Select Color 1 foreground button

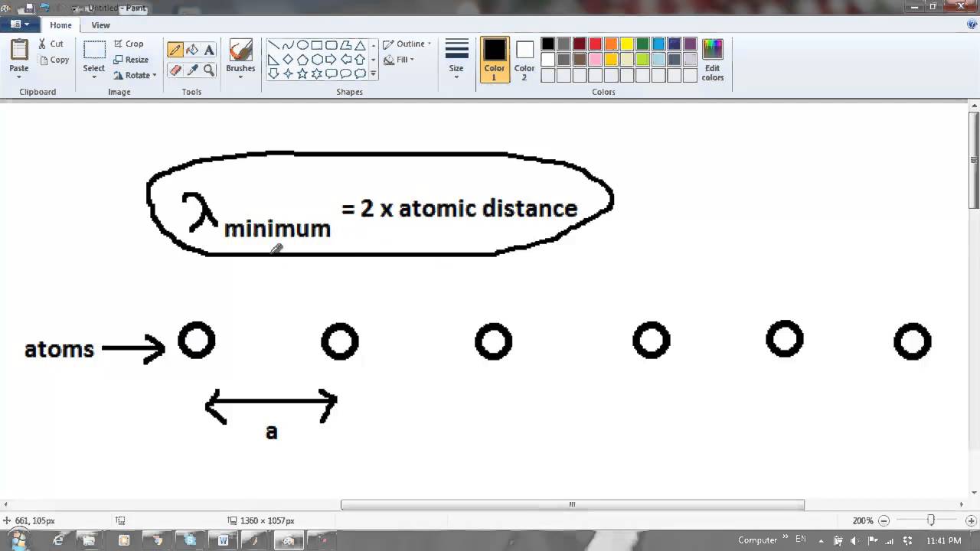[x=495, y=60]
